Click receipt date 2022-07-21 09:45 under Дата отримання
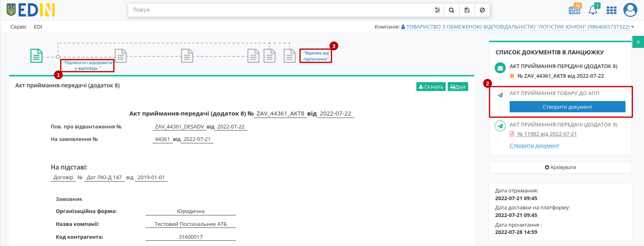The height and width of the screenshot is (246, 644). (x=516, y=198)
